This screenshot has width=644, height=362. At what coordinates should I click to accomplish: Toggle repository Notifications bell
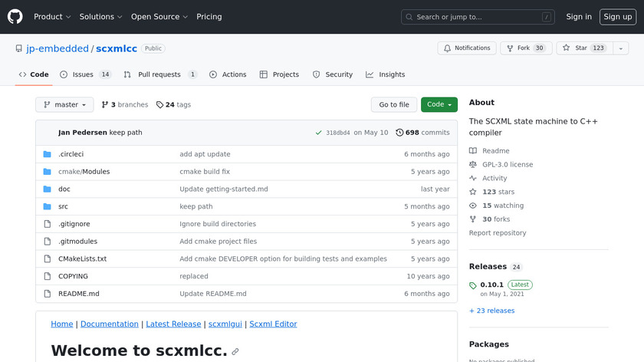[467, 48]
